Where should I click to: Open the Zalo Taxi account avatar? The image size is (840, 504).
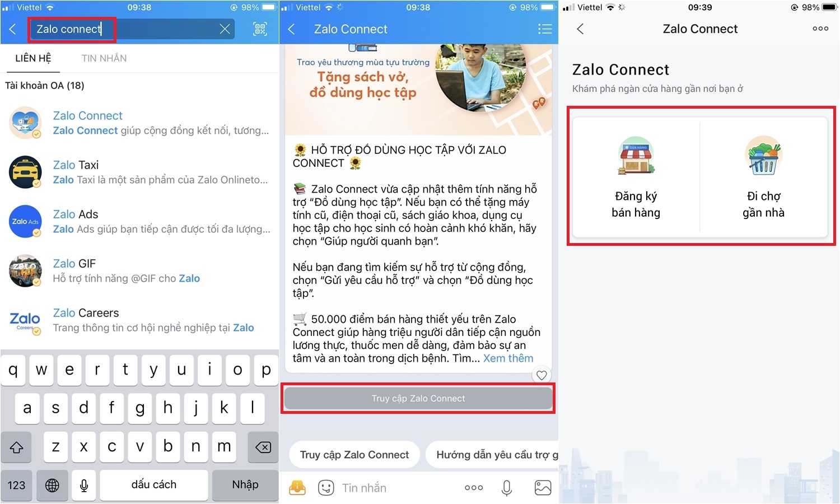25,172
